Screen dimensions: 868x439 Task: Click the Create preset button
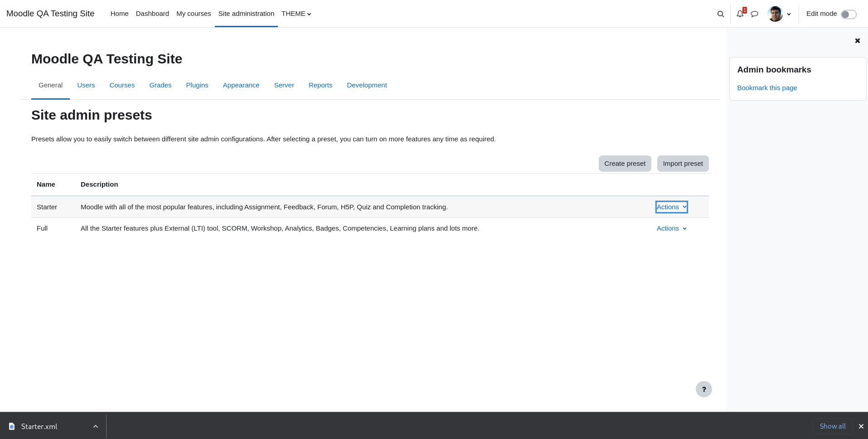pos(625,164)
